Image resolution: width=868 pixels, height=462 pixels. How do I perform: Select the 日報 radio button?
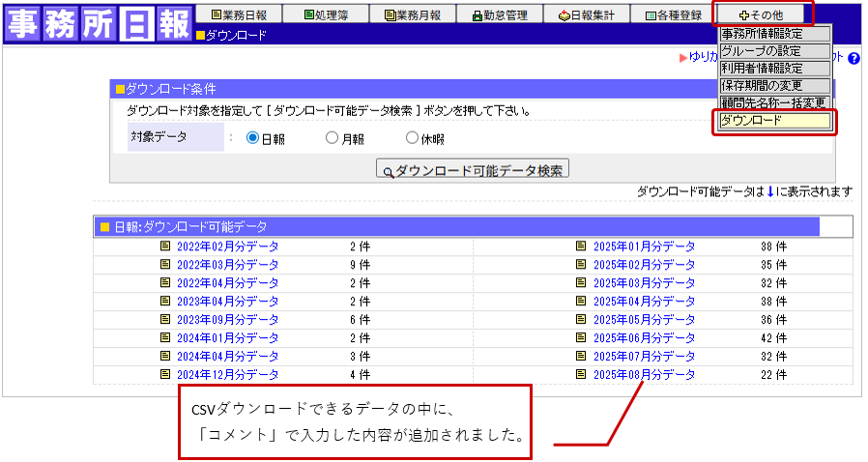coord(252,138)
